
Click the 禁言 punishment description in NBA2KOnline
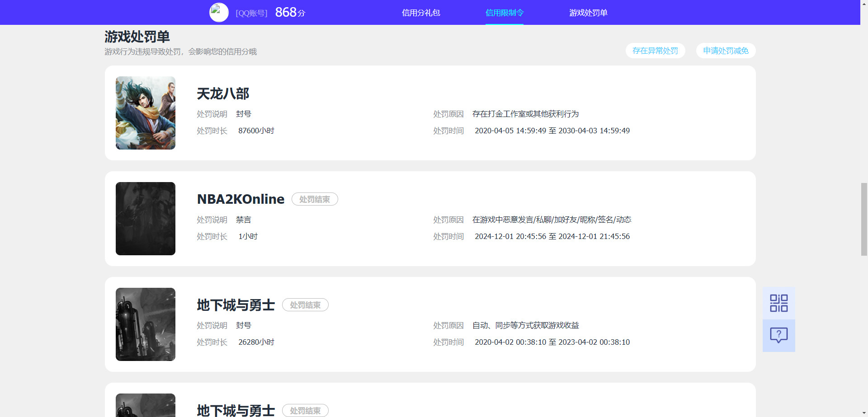click(243, 220)
